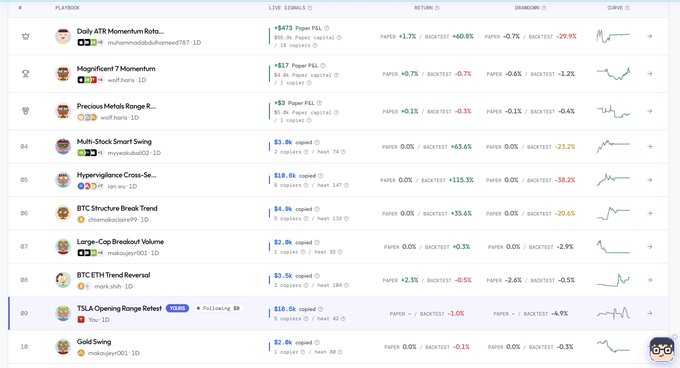Click the myyeakubali02 author name

pos(129,153)
